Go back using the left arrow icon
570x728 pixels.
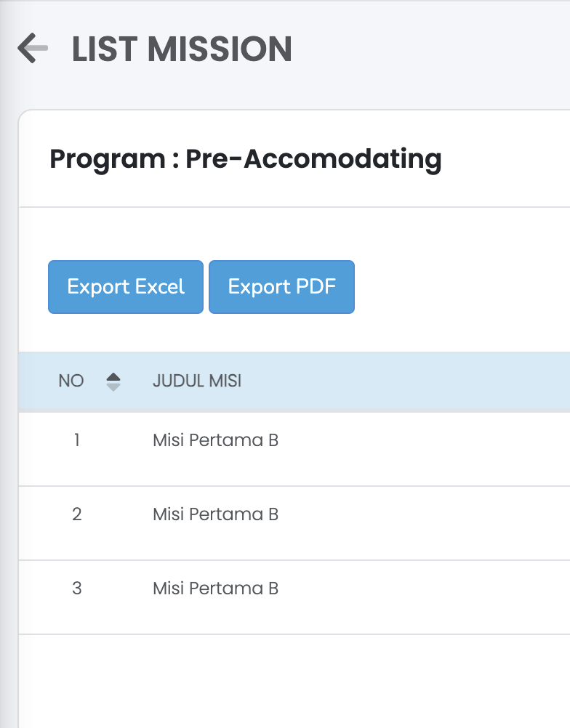[33, 49]
